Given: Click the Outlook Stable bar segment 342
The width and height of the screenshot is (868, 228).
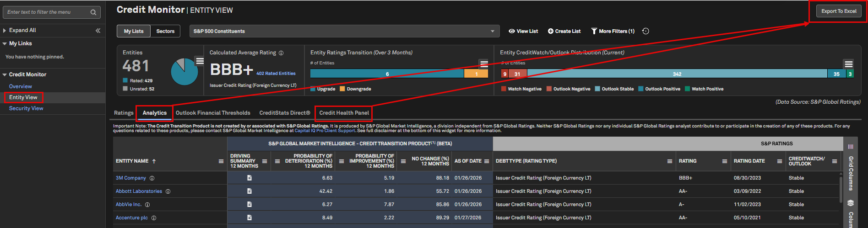Looking at the screenshot, I should [677, 74].
